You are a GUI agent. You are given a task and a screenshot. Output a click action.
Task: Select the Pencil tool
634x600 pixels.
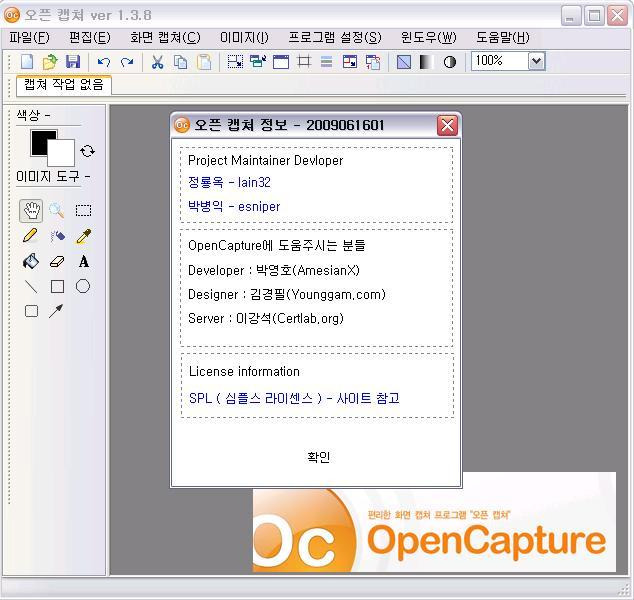tap(30, 236)
